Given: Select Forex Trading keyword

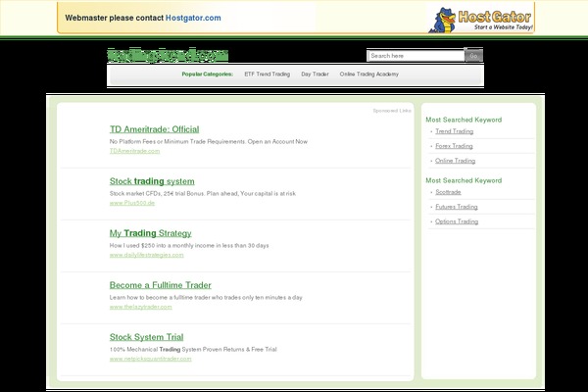Looking at the screenshot, I should (454, 146).
